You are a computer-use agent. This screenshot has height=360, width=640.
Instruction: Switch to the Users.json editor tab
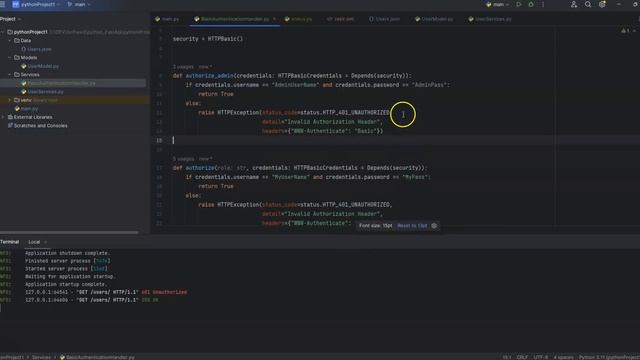pyautogui.click(x=384, y=19)
